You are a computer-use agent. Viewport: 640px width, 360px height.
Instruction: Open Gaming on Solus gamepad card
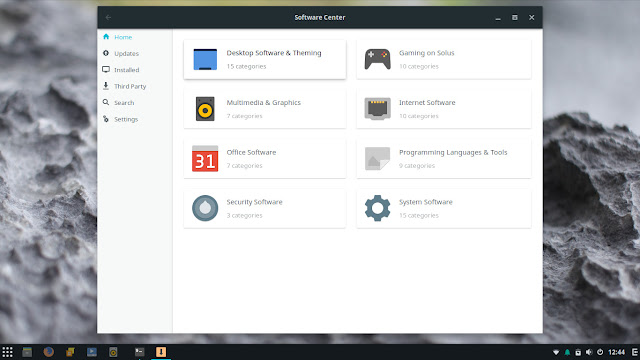click(x=444, y=59)
